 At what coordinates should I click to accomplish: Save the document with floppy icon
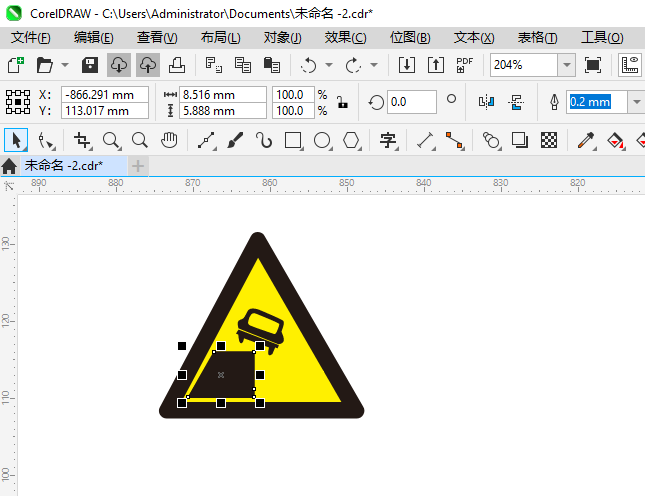[90, 65]
